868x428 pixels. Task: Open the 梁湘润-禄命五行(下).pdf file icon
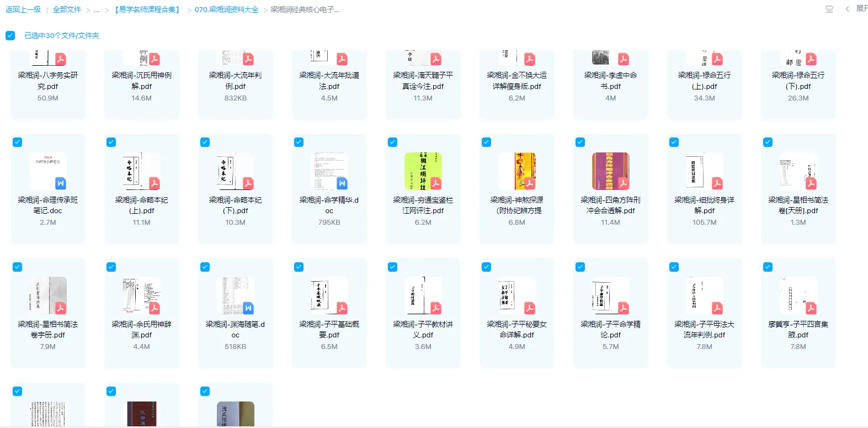(x=798, y=58)
